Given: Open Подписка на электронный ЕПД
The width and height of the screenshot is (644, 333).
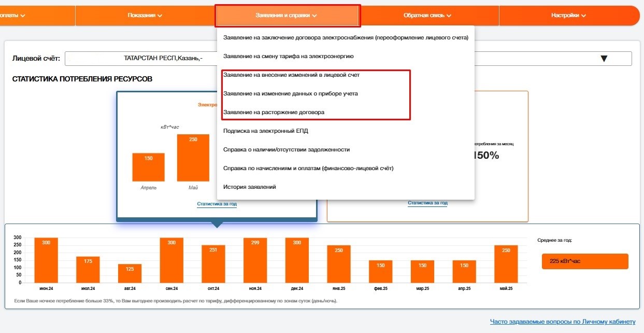Looking at the screenshot, I should (265, 131).
